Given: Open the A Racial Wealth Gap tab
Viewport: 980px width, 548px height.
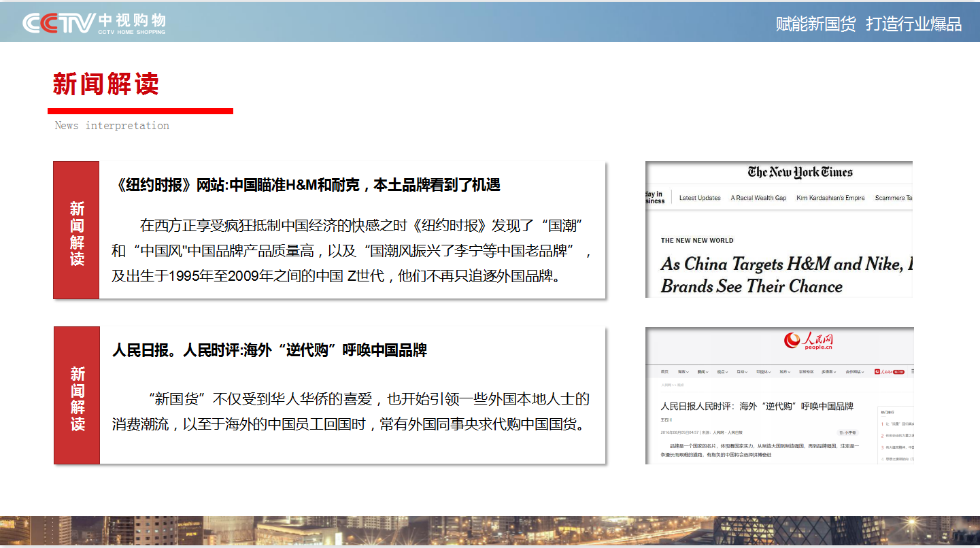Looking at the screenshot, I should point(758,198).
